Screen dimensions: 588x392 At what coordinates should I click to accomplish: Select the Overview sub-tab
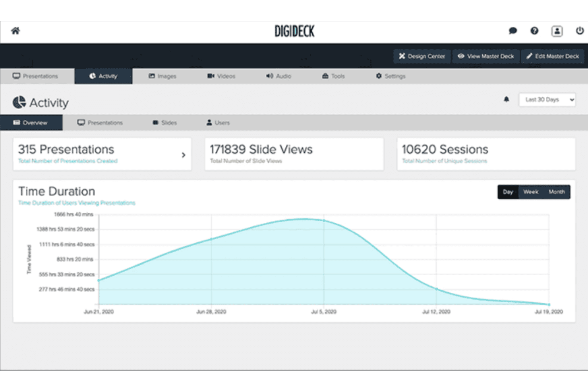point(31,123)
